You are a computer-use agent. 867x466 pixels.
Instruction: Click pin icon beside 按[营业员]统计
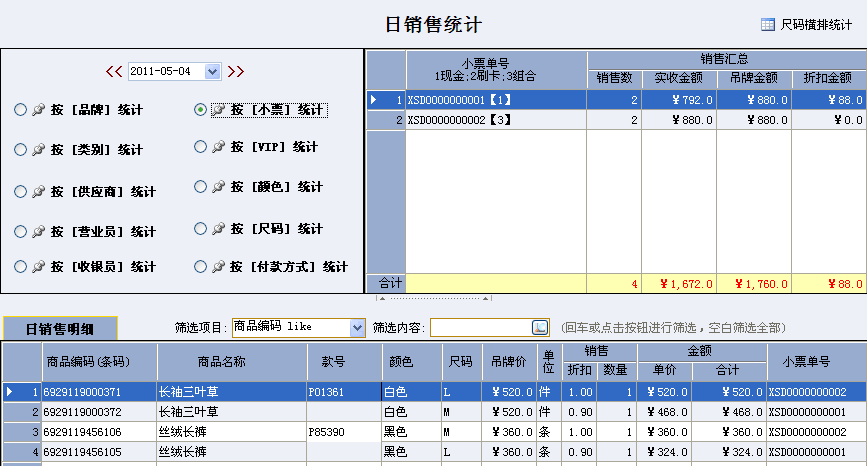38,231
